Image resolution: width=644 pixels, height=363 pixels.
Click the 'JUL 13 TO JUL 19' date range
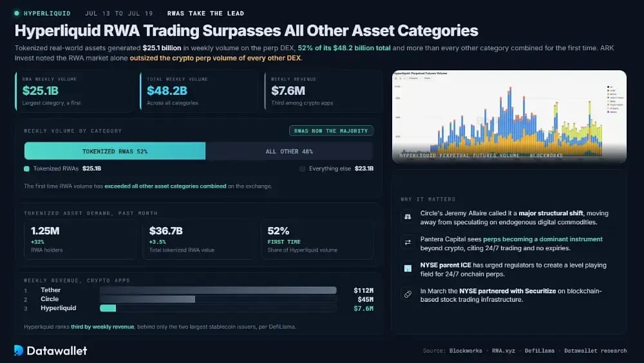pos(119,13)
